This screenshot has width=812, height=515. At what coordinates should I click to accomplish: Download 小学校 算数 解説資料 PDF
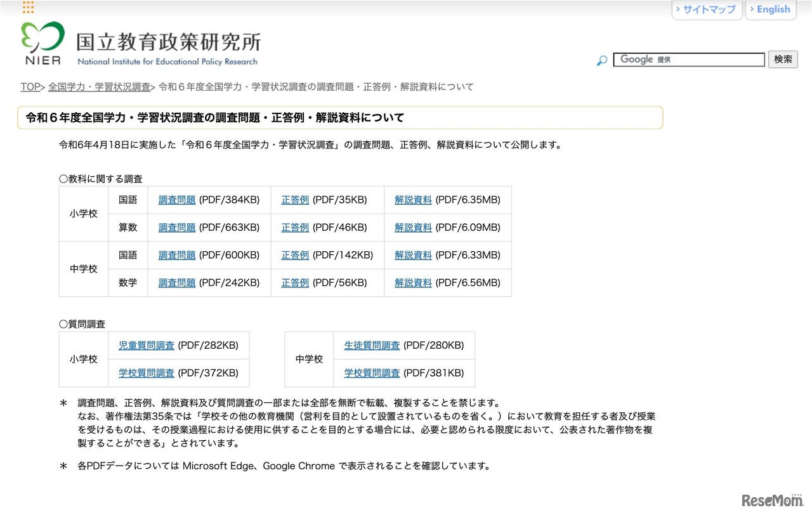coord(413,227)
